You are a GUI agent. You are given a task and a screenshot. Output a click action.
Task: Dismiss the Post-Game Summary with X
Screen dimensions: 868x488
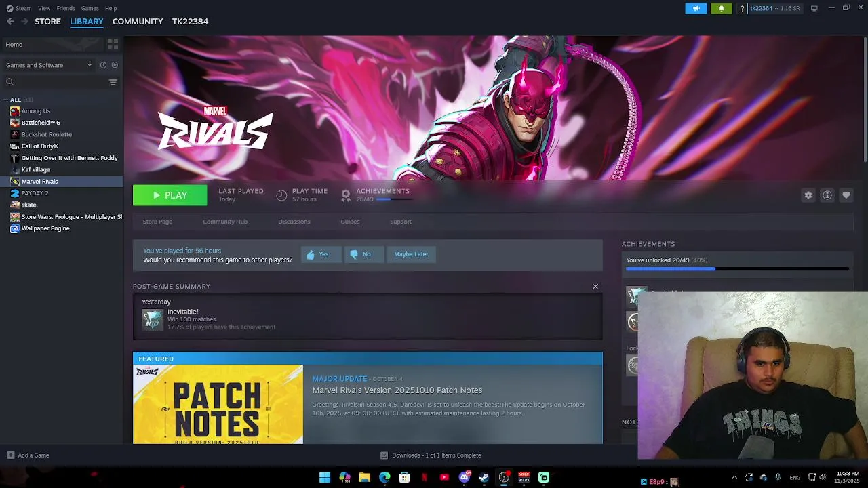pos(595,287)
